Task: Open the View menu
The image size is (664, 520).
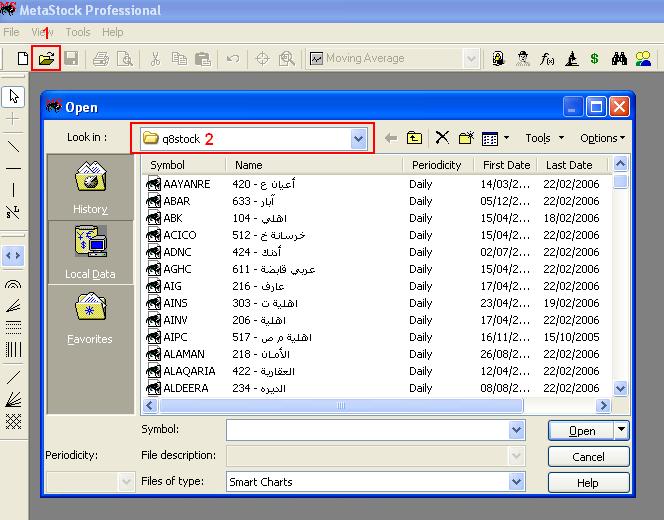Action: click(x=42, y=32)
